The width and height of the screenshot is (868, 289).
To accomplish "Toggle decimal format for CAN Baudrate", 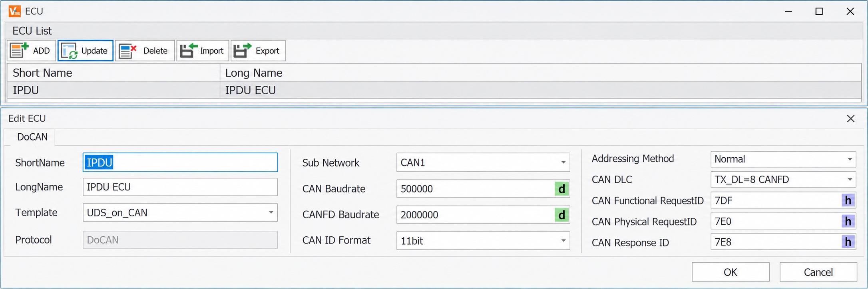I will [561, 189].
